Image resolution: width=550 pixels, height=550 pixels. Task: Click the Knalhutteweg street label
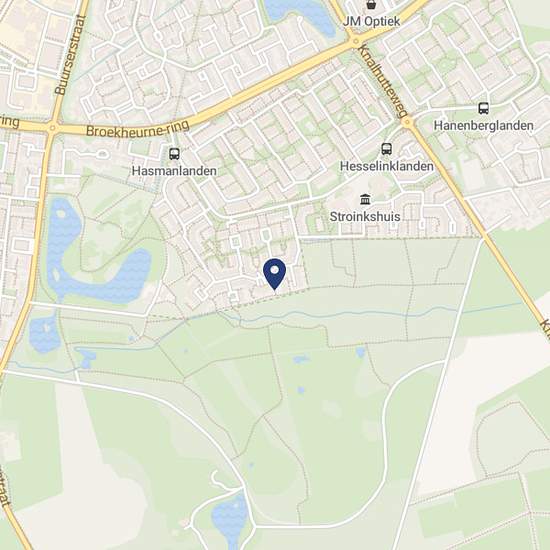[383, 81]
